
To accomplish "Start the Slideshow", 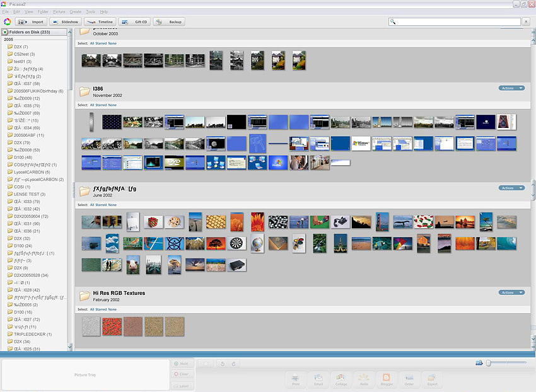I will [x=66, y=22].
